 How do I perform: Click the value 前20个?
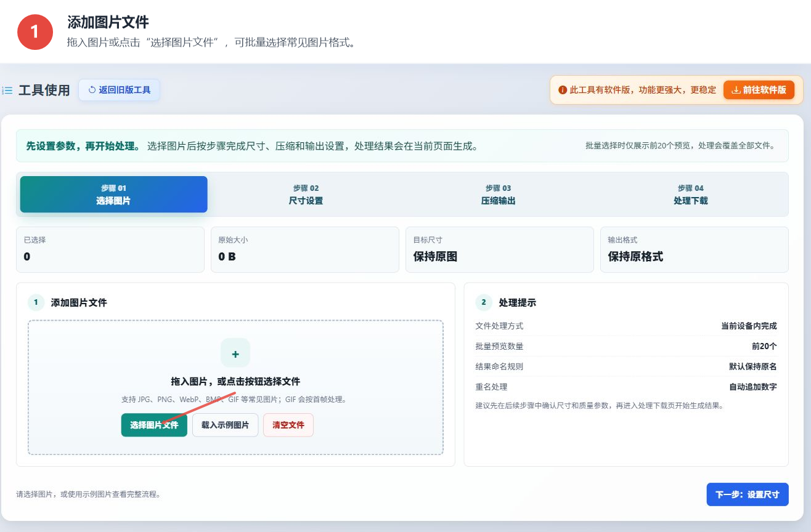(764, 346)
